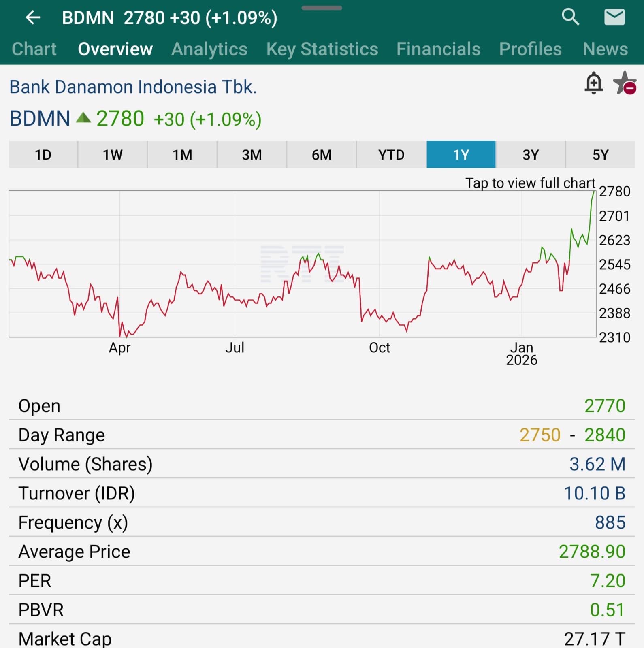Open the search magnifier icon
644x648 pixels.
pos(570,17)
